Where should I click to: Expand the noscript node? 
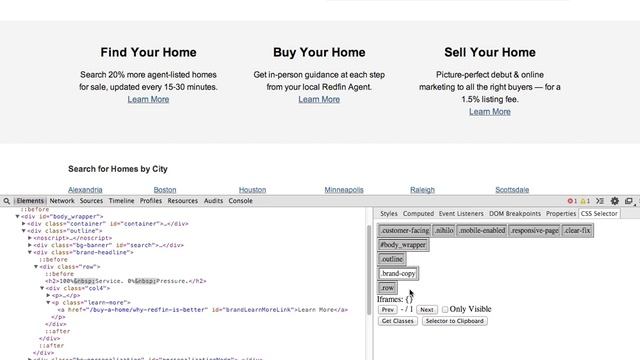[x=30, y=238]
